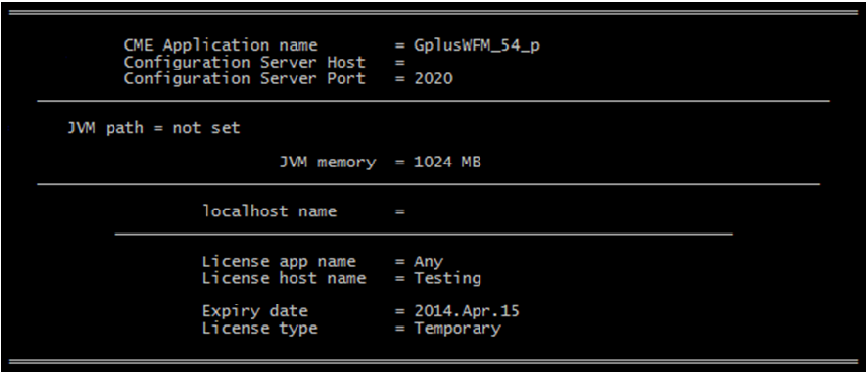This screenshot has height=374, width=868.
Task: Click the JVM memory label
Action: coord(328,163)
